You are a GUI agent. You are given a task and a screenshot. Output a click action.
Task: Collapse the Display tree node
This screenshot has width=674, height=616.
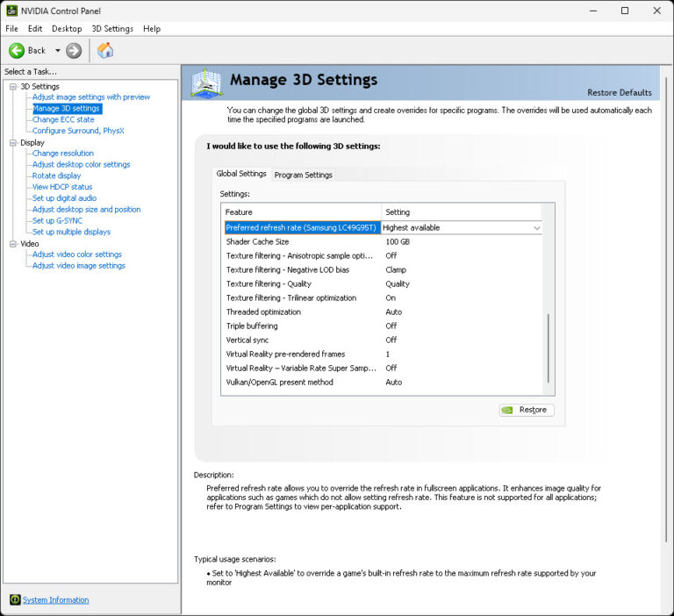tap(13, 142)
